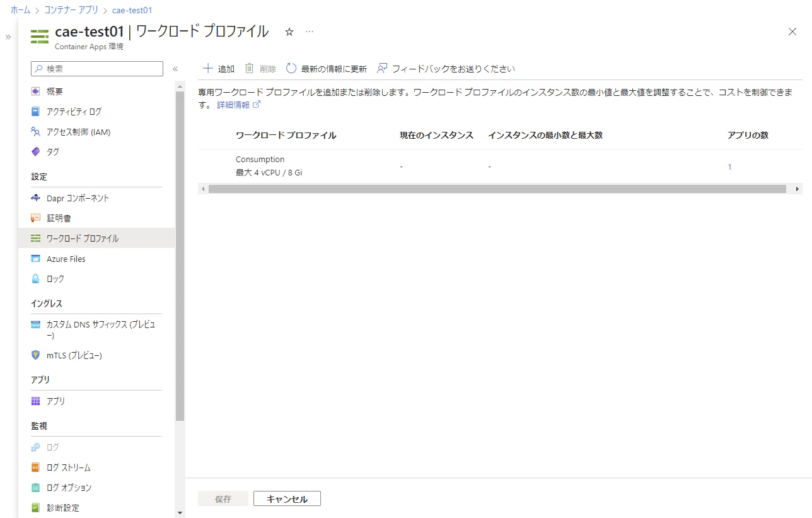
Task: Click the feedback person icon
Action: point(382,69)
